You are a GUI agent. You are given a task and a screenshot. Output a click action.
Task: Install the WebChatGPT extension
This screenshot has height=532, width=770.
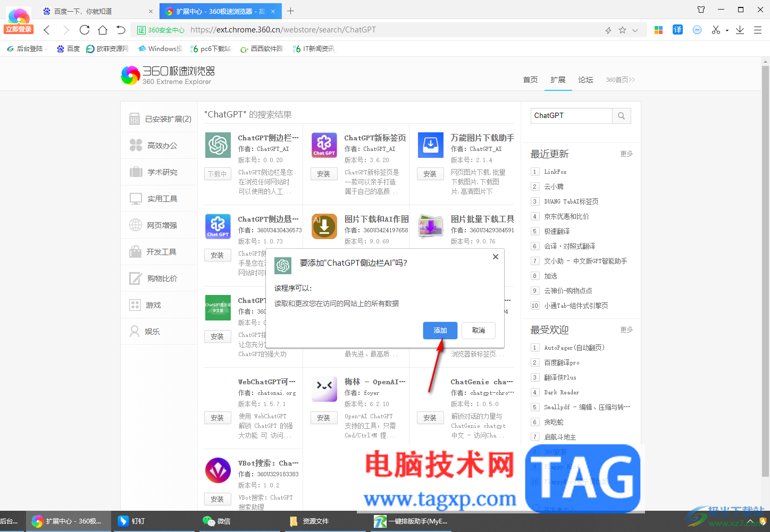click(x=217, y=418)
